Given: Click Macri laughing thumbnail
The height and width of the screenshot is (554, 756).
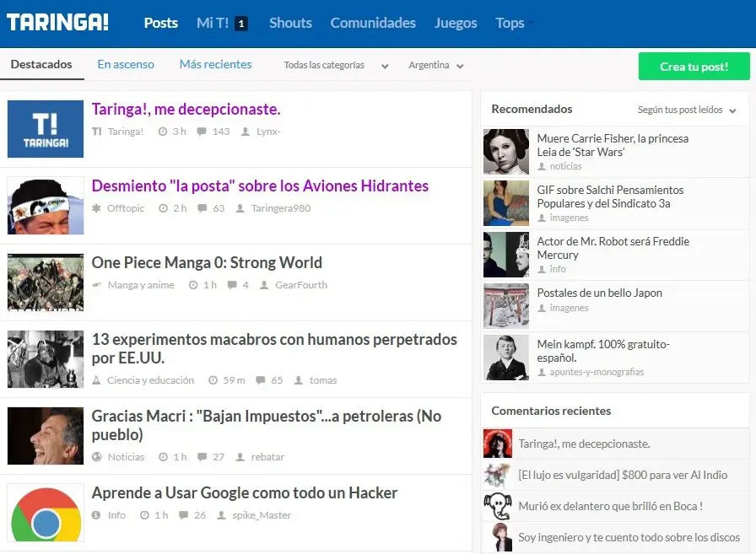Looking at the screenshot, I should (x=46, y=435).
